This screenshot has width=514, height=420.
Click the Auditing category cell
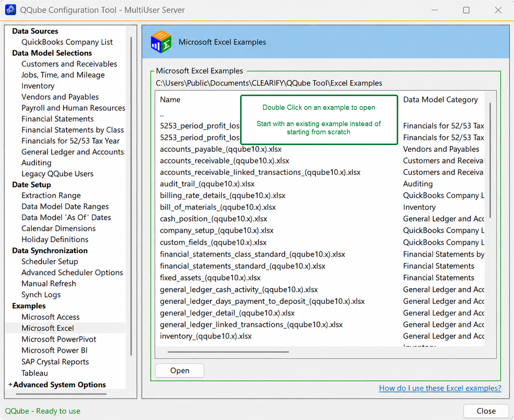[x=418, y=184]
